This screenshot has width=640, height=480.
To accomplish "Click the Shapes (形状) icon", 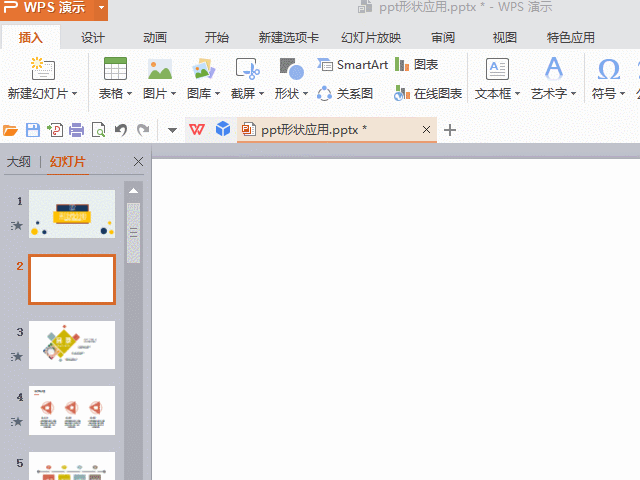I will click(x=291, y=69).
